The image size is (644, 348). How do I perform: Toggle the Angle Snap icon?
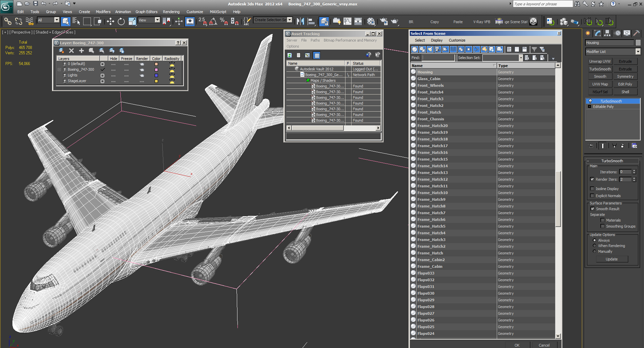pos(213,21)
